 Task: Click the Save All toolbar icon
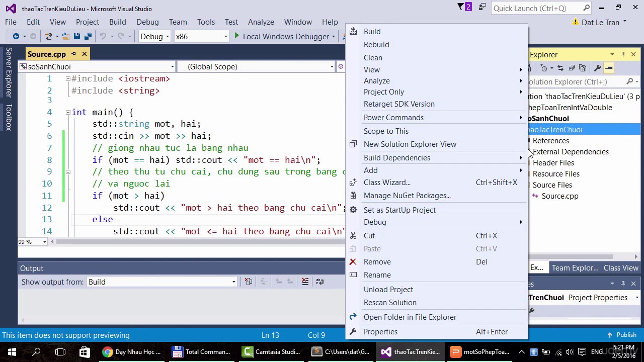click(x=88, y=36)
